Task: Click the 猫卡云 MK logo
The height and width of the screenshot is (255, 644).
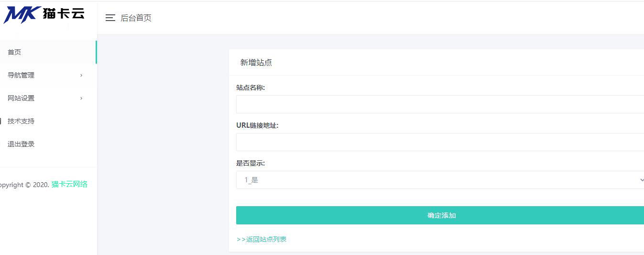Action: [x=44, y=14]
